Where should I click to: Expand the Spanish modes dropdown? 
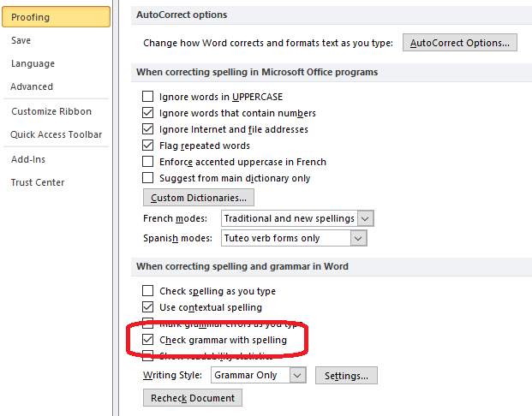(358, 238)
